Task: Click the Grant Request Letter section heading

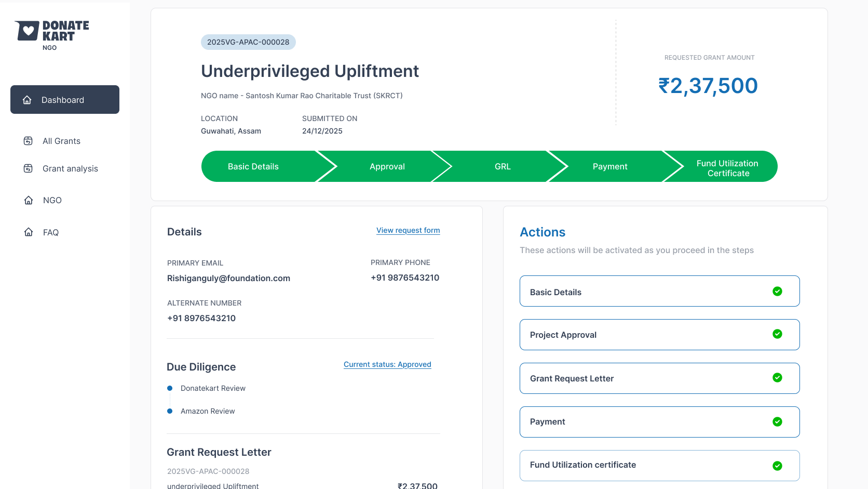Action: point(219,452)
